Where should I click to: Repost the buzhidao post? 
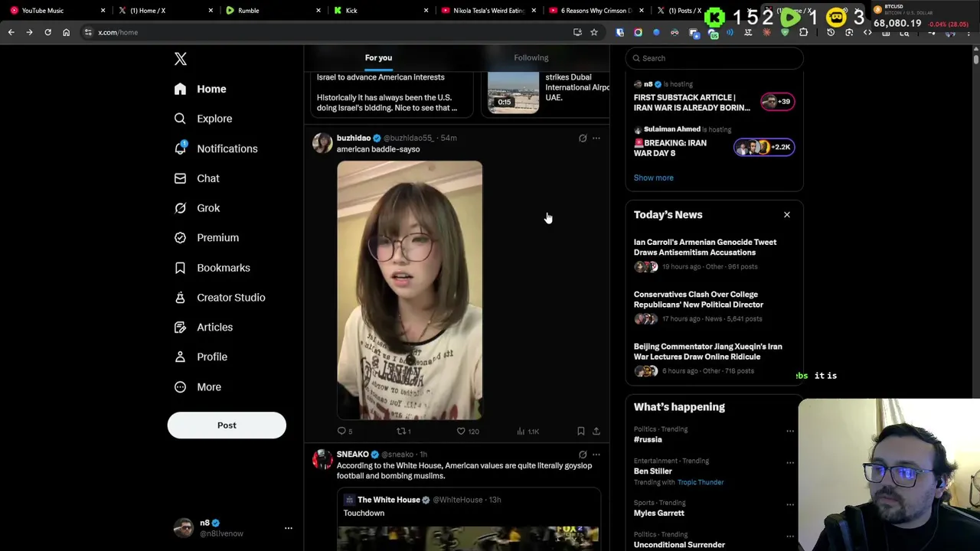(403, 432)
